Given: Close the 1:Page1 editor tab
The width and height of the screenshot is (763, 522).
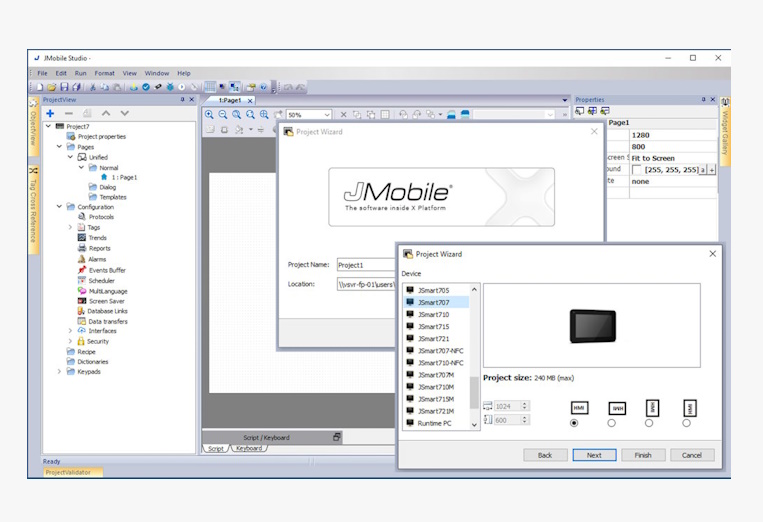Looking at the screenshot, I should pyautogui.click(x=250, y=101).
